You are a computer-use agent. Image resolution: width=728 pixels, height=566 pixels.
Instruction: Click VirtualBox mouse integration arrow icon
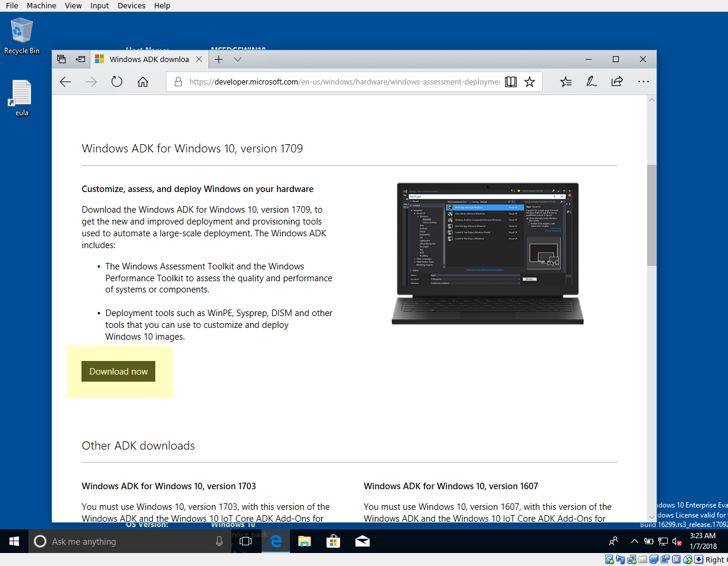(x=699, y=560)
